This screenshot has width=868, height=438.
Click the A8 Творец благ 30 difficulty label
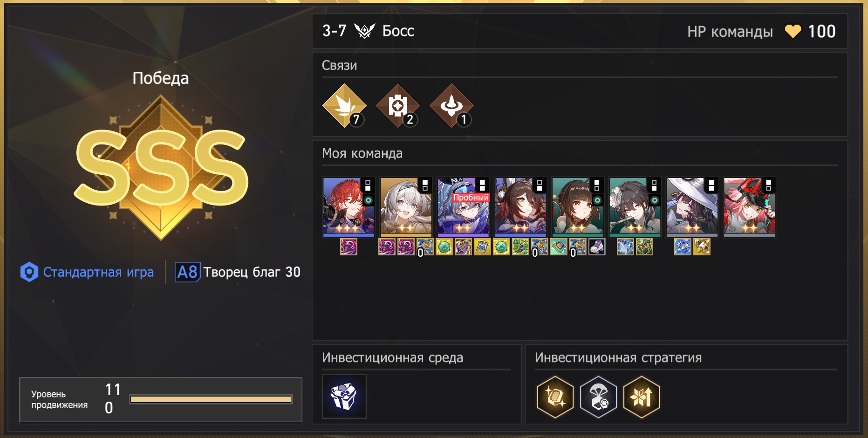pyautogui.click(x=238, y=272)
